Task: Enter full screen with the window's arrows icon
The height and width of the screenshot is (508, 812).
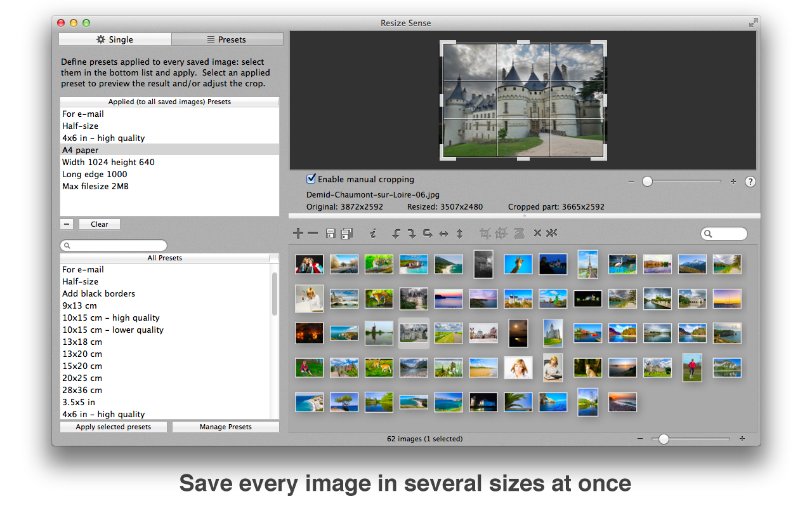Action: [753, 23]
